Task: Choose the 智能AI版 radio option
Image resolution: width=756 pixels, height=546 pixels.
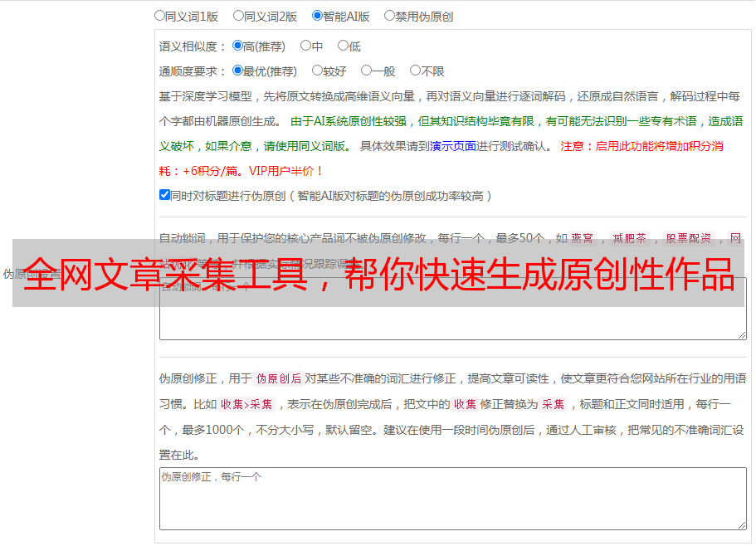Action: [317, 16]
